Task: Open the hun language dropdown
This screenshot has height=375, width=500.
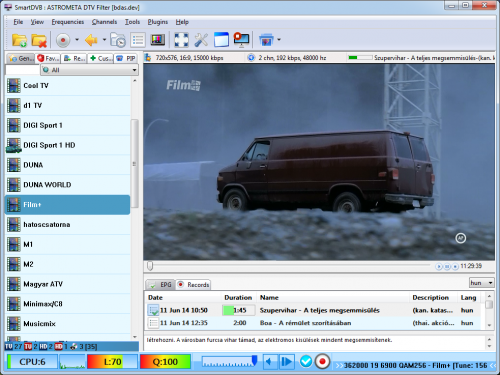Action: (482, 283)
